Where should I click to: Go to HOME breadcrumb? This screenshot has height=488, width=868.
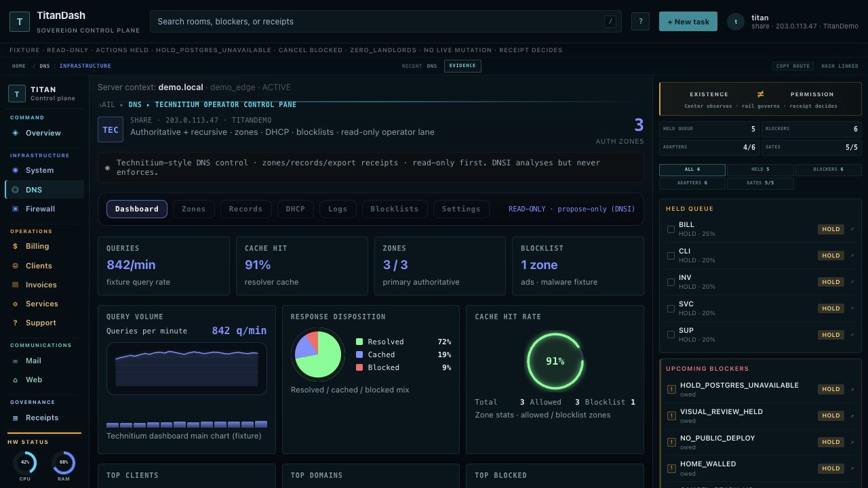(19, 66)
